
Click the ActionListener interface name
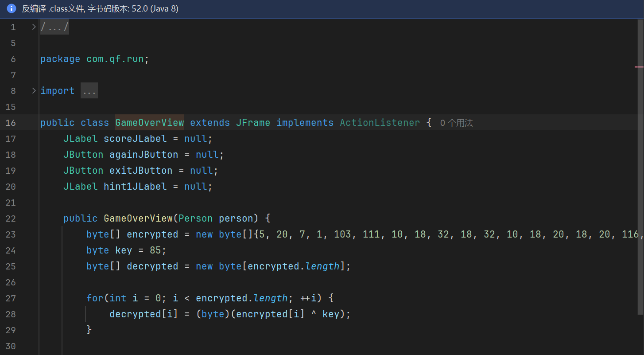click(x=380, y=123)
